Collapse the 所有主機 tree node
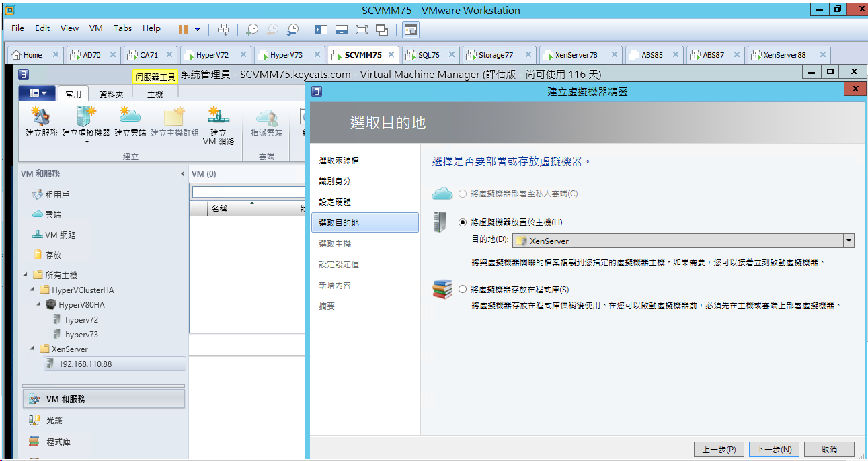The width and height of the screenshot is (868, 461). [26, 275]
